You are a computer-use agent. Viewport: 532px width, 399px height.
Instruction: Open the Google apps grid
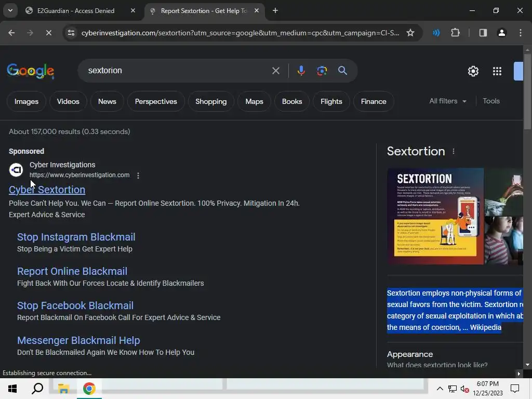pyautogui.click(x=497, y=71)
